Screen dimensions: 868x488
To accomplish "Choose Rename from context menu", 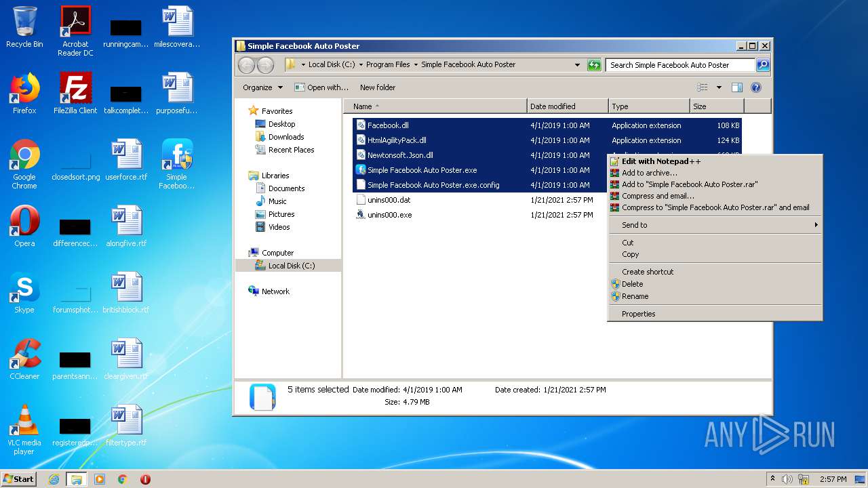I will 715,296.
